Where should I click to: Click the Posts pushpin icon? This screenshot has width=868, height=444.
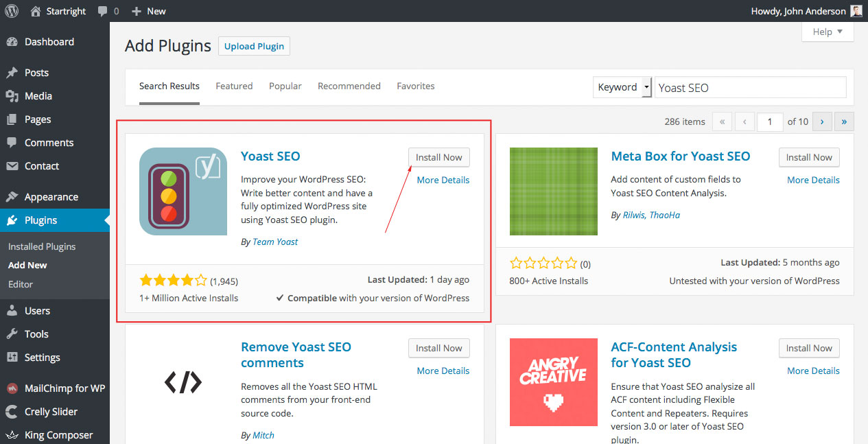click(x=12, y=73)
